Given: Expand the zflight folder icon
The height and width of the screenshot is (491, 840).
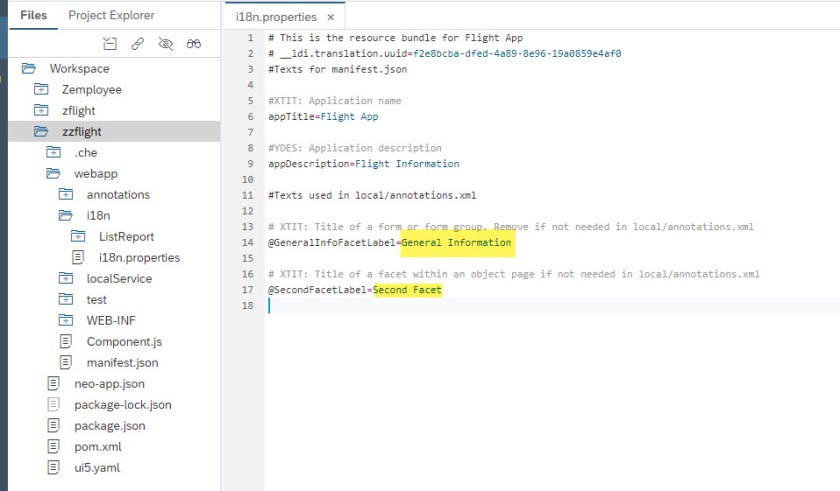Looking at the screenshot, I should [41, 110].
